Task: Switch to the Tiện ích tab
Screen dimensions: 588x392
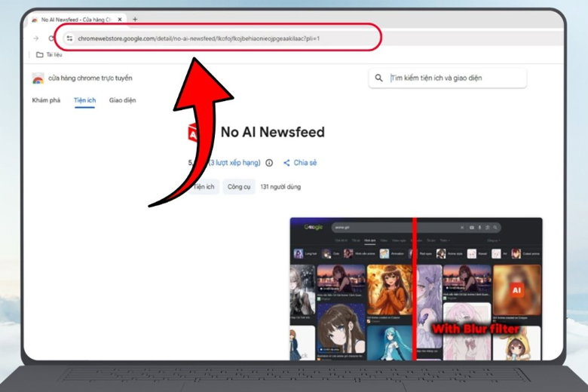Action: (x=84, y=100)
